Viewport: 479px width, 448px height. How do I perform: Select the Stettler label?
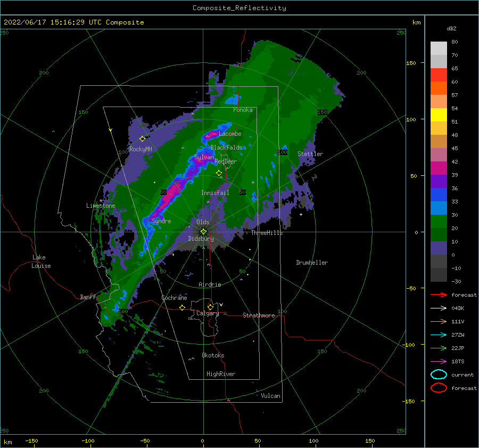[x=310, y=154]
